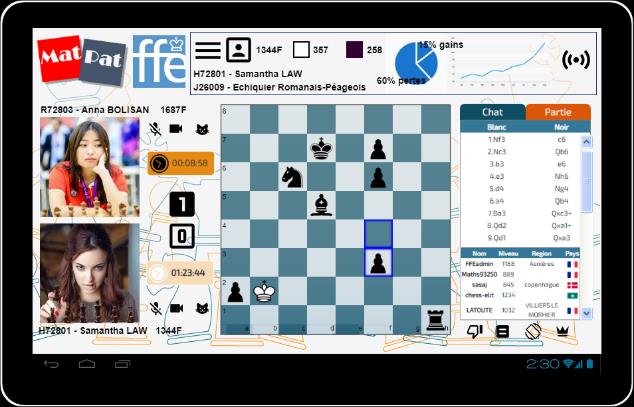Click the crown icon
634x407 pixels.
point(562,331)
